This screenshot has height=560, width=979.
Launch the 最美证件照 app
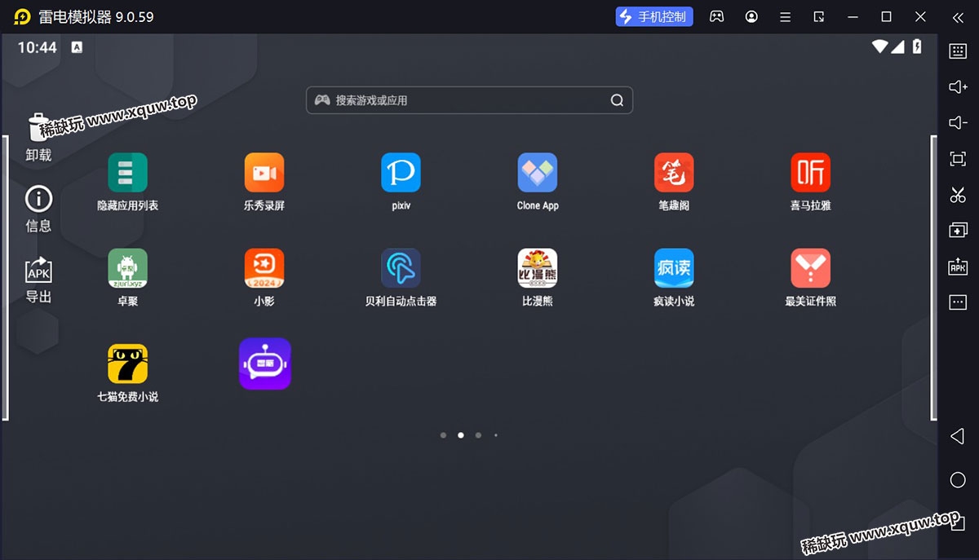(x=810, y=268)
